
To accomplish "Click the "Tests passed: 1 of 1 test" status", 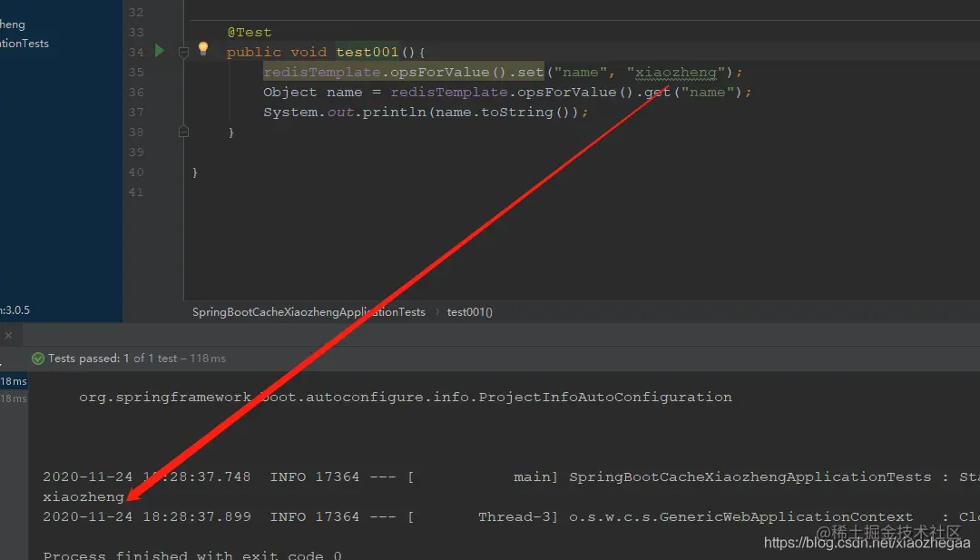I will [x=113, y=359].
